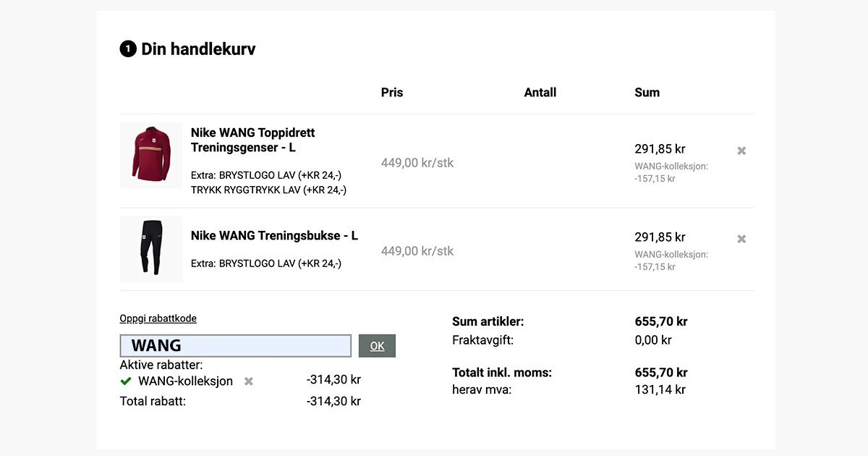Click the Totalt inkl. moms 655,70 kr amount
This screenshot has height=456, width=868.
pyautogui.click(x=661, y=373)
